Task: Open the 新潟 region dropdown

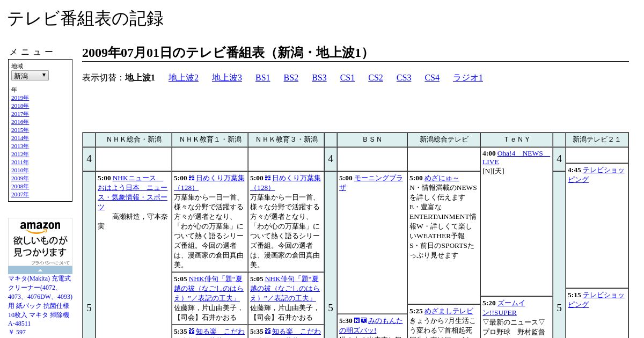Action: [30, 76]
